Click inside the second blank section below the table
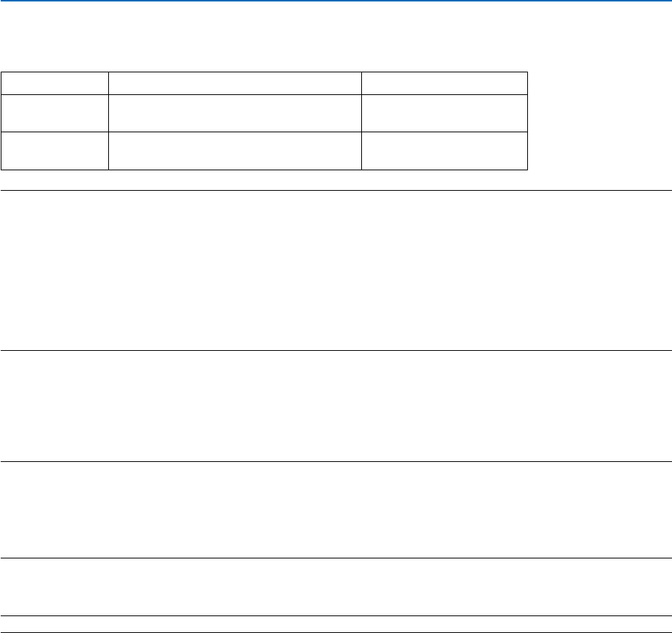The height and width of the screenshot is (633, 672). point(336,406)
